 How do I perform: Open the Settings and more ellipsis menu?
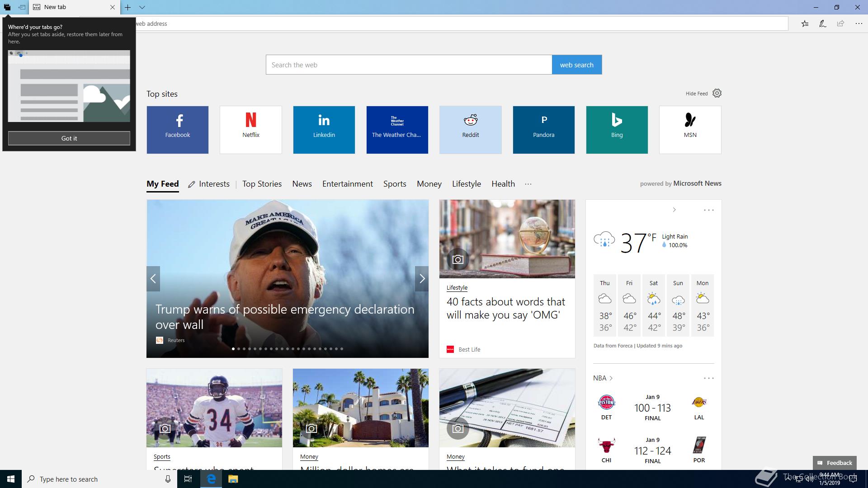(x=859, y=23)
